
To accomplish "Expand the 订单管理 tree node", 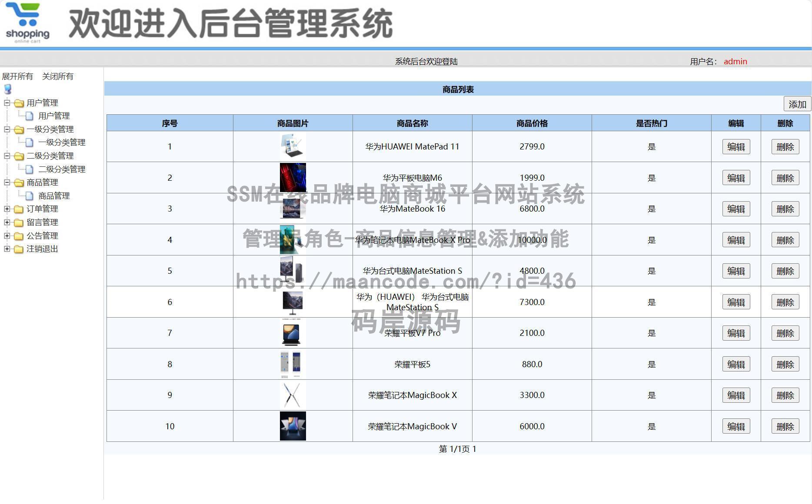I will pos(7,209).
